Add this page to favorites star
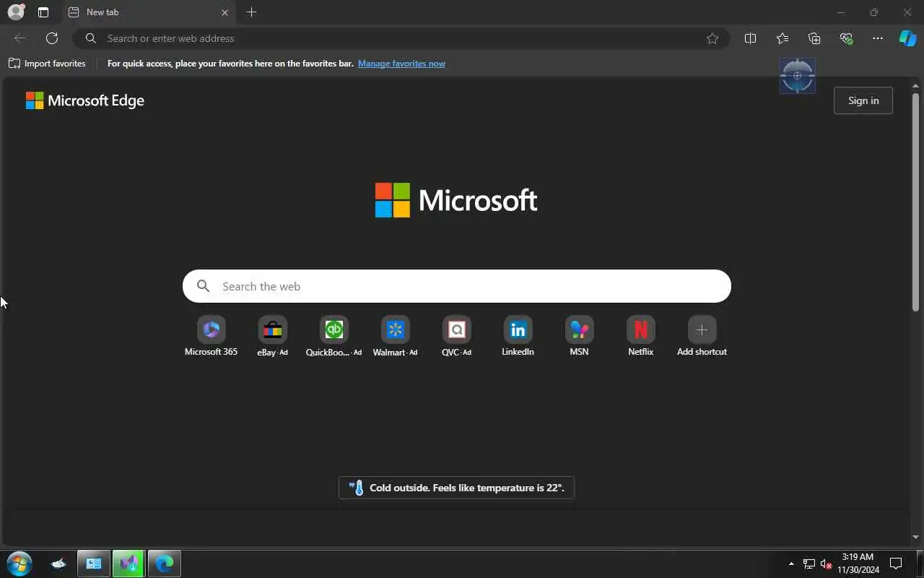The width and height of the screenshot is (924, 578). click(x=712, y=38)
